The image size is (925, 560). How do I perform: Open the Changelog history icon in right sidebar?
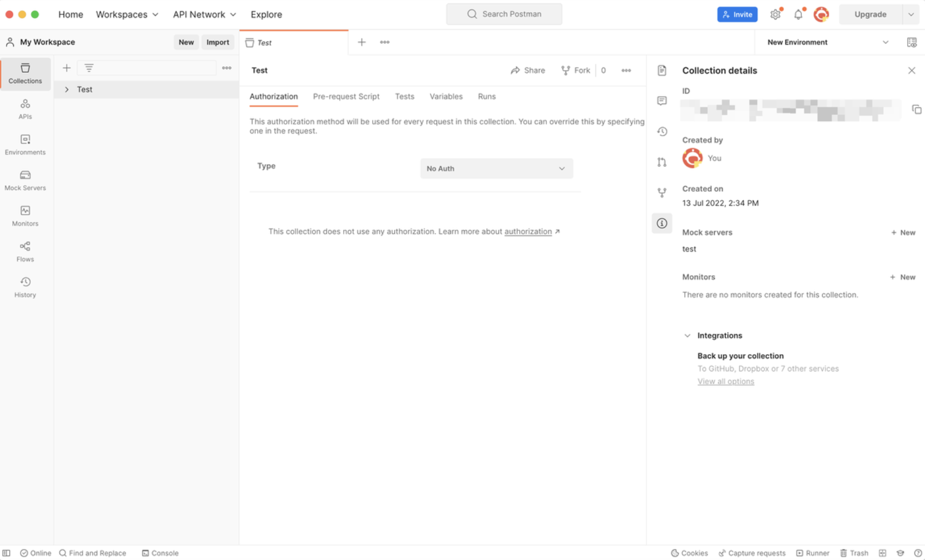[x=662, y=131]
